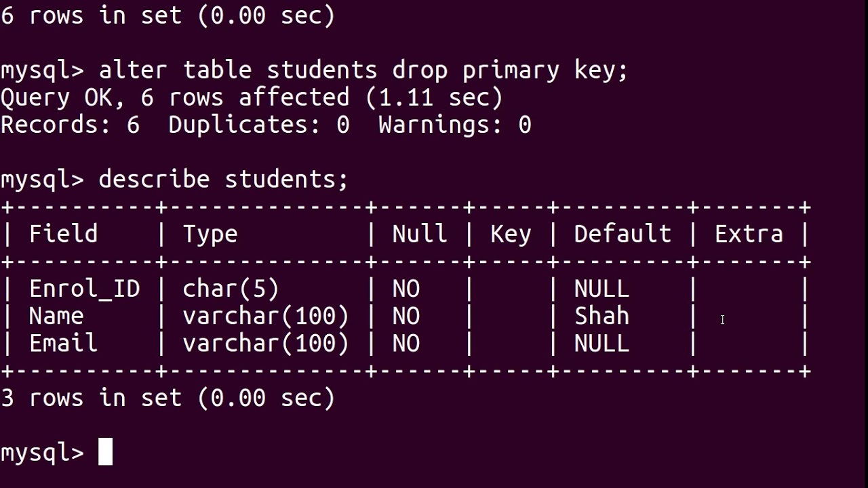Screen dimensions: 868x488
Task: Click the Enrol_ID field name
Action: coord(84,289)
